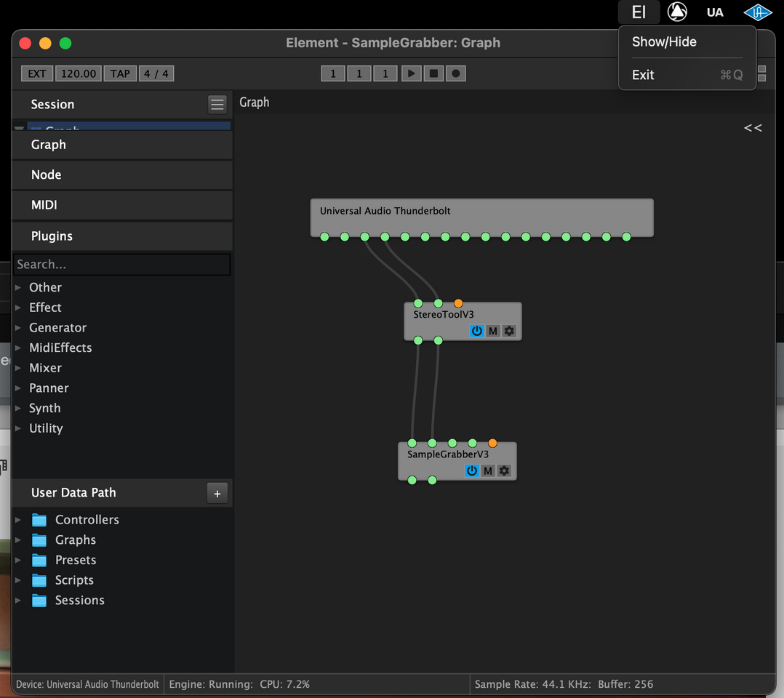This screenshot has height=698, width=784.
Task: Expand the Sessions folder arrow
Action: 18,600
